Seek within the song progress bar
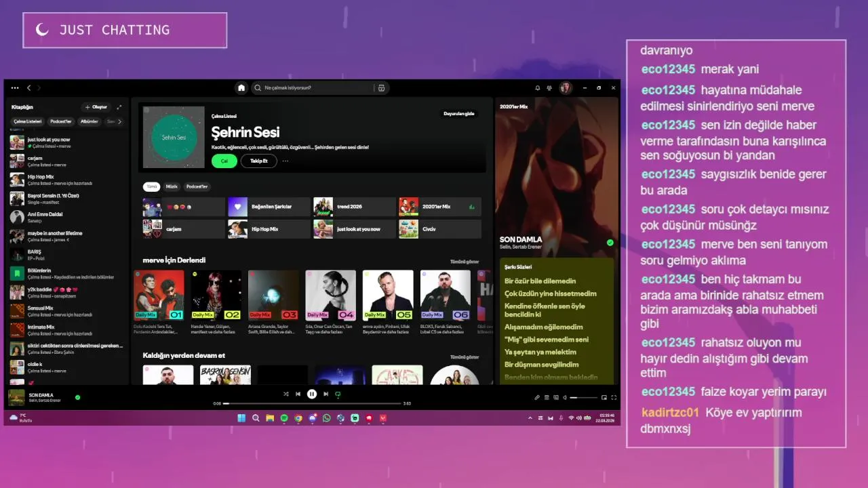 point(312,403)
